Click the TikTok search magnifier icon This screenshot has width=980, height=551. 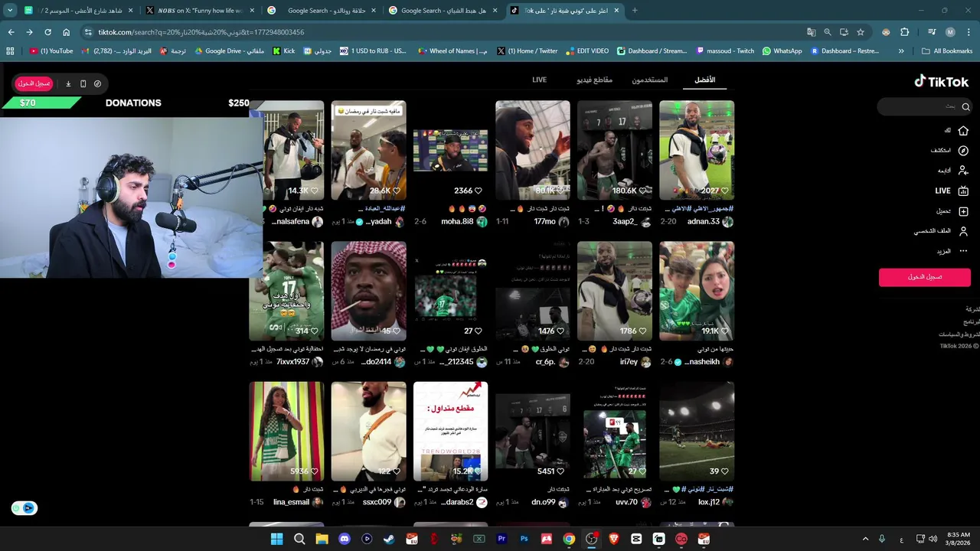965,107
